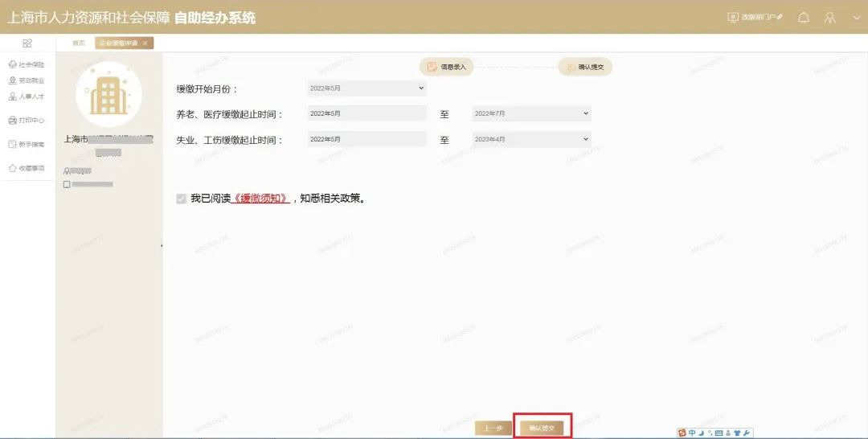868x439 pixels.
Task: Toggle the 我已阅读 agreement checkbox
Action: tap(181, 199)
